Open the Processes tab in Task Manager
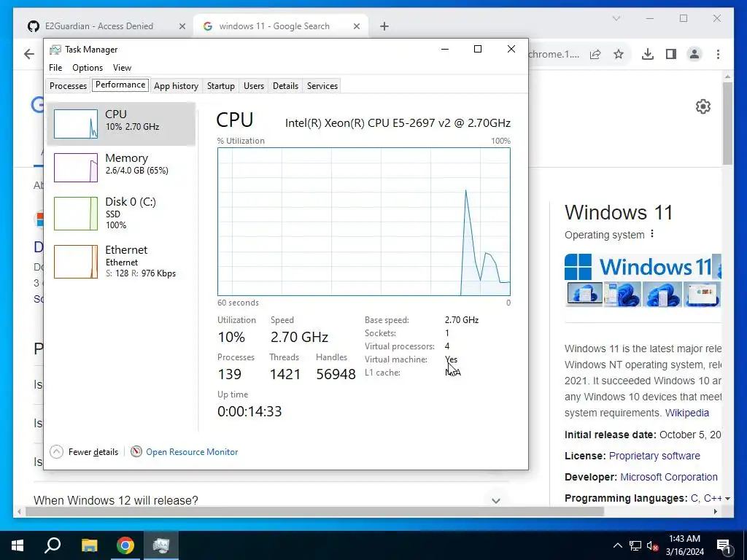This screenshot has height=560, width=747. point(68,86)
